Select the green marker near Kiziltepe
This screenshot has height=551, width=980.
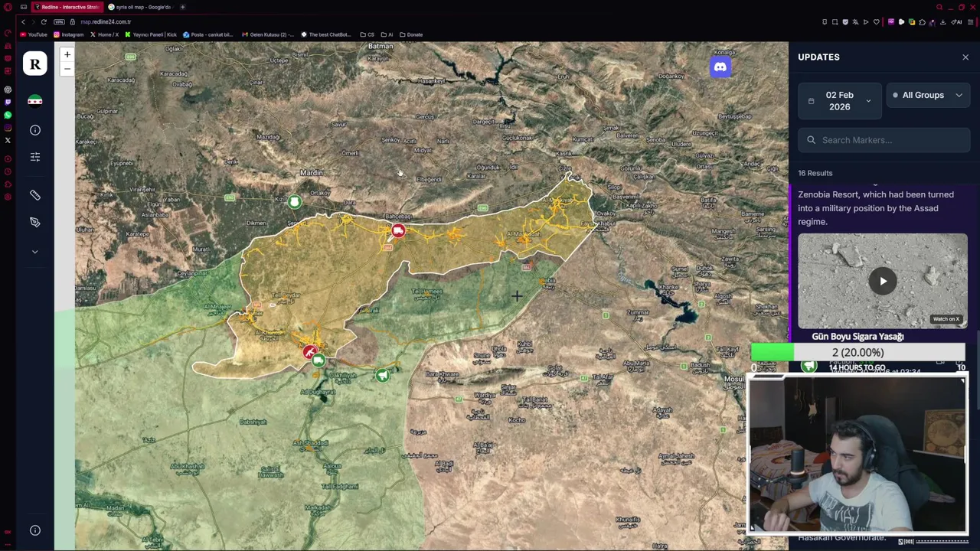coord(295,202)
